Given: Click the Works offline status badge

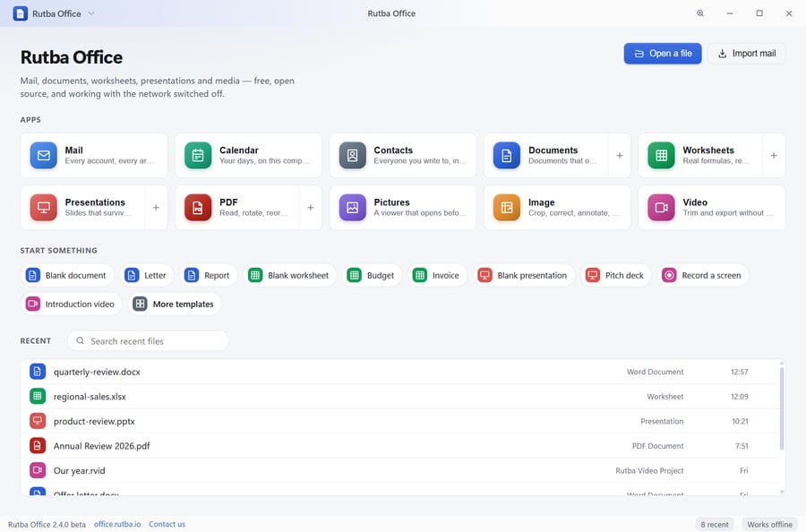Looking at the screenshot, I should 769,524.
